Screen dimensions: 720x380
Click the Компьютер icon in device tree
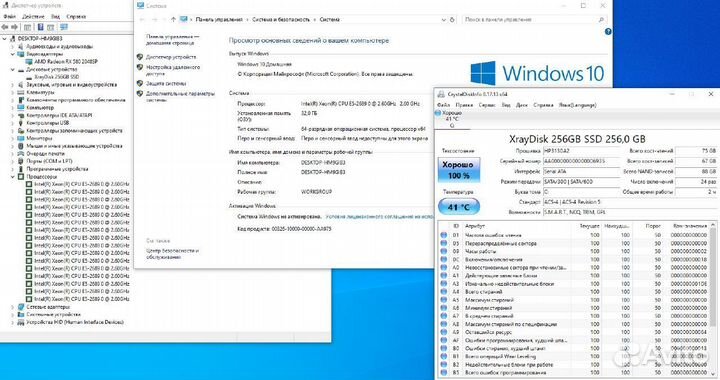point(21,107)
